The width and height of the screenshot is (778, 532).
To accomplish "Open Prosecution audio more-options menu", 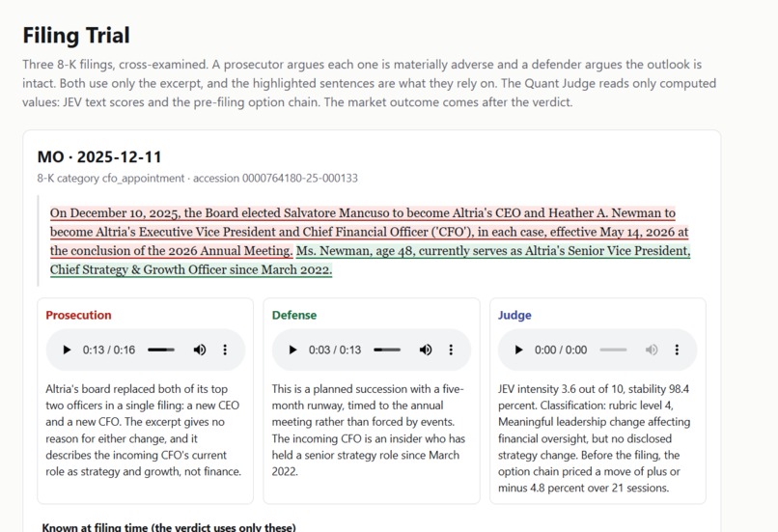I will tap(225, 350).
